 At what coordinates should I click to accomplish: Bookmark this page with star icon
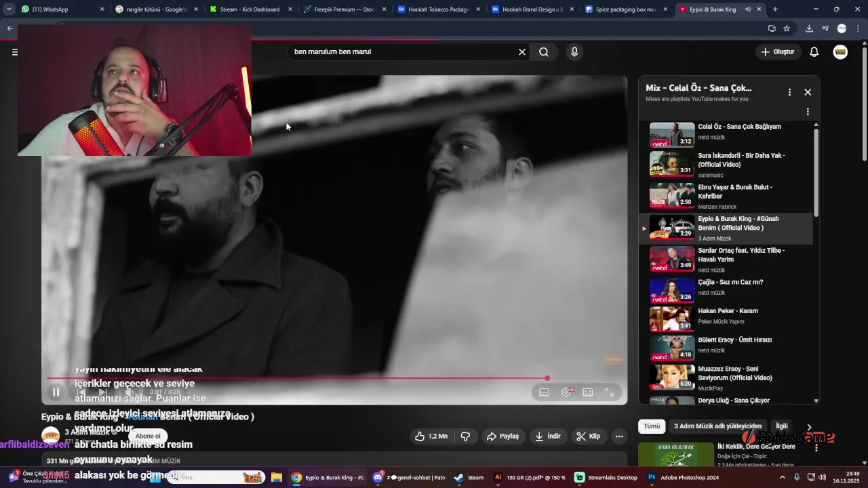pos(787,28)
